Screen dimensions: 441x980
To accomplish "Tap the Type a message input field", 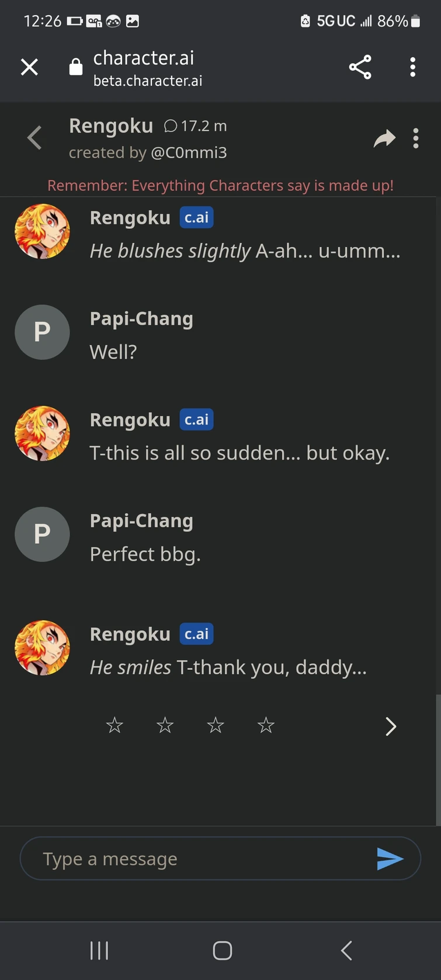I will click(x=175, y=859).
